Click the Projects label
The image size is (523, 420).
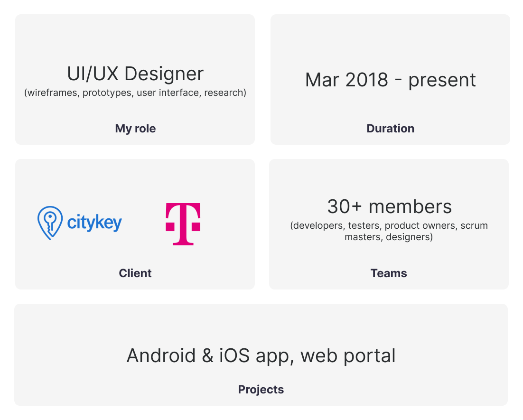click(261, 390)
